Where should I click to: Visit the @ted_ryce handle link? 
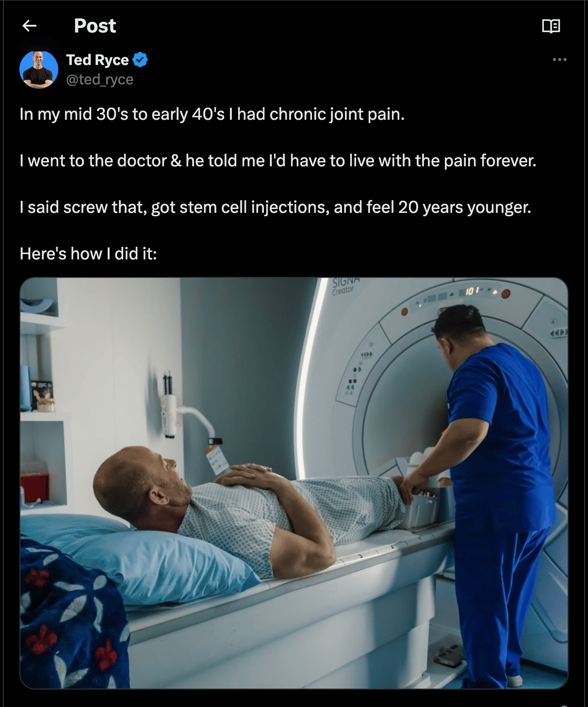pyautogui.click(x=99, y=79)
